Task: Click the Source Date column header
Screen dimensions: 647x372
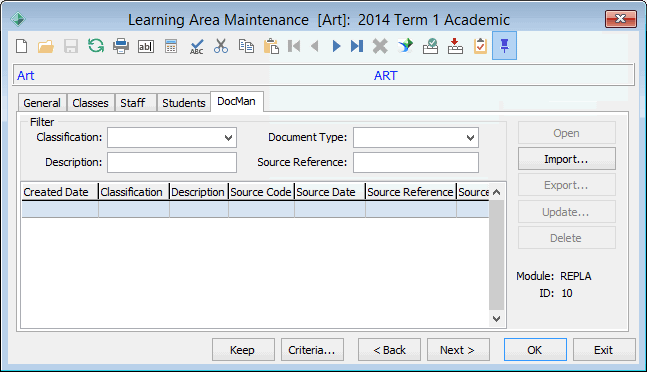Action: pos(330,192)
